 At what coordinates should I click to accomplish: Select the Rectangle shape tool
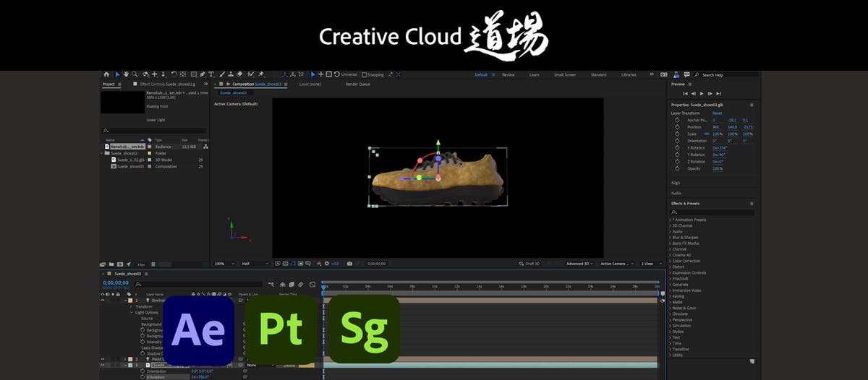pos(192,74)
